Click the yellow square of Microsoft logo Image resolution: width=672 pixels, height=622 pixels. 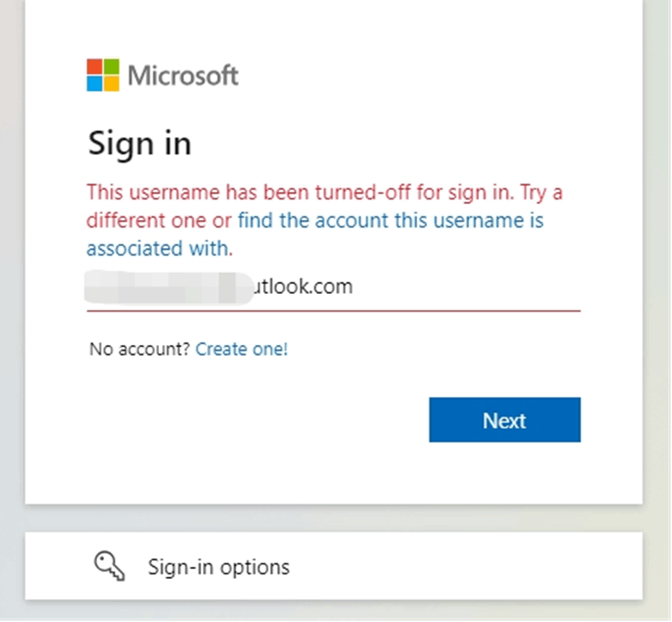pos(111,84)
